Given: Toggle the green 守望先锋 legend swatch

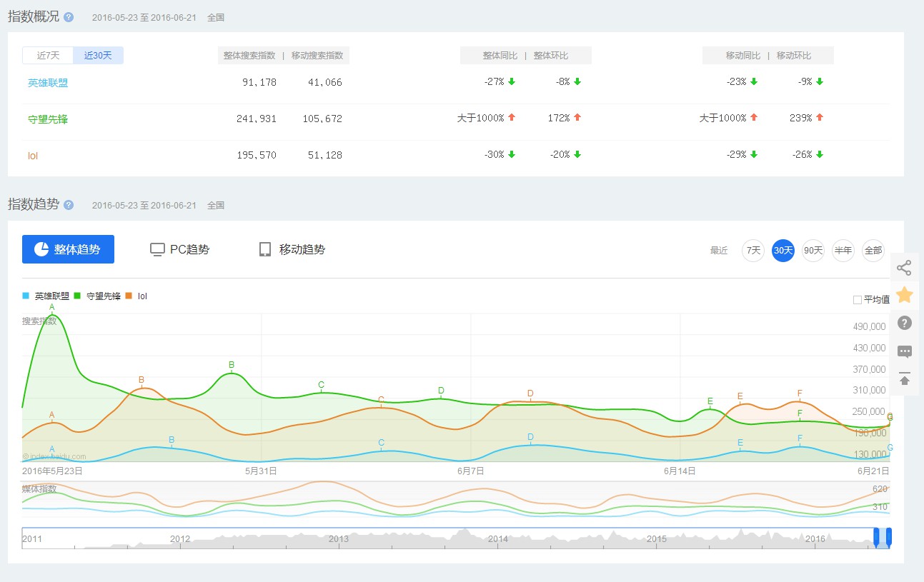Looking at the screenshot, I should pos(78,296).
